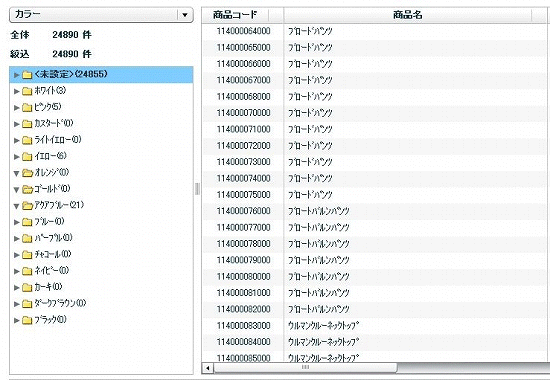Select the ダークブラウン(0) tree label
Image resolution: width=550 pixels, height=380 pixels.
coord(60,303)
